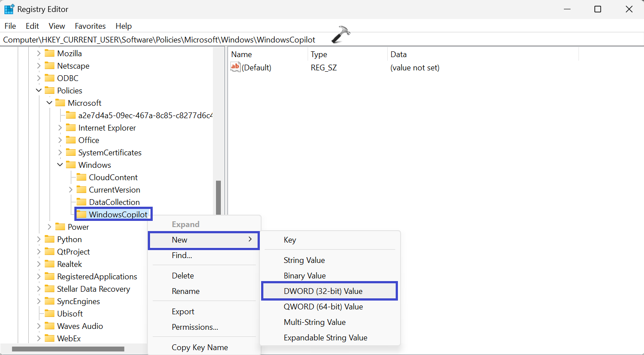Select the WindowsCopilot key in tree
Image resolution: width=644 pixels, height=355 pixels.
118,215
